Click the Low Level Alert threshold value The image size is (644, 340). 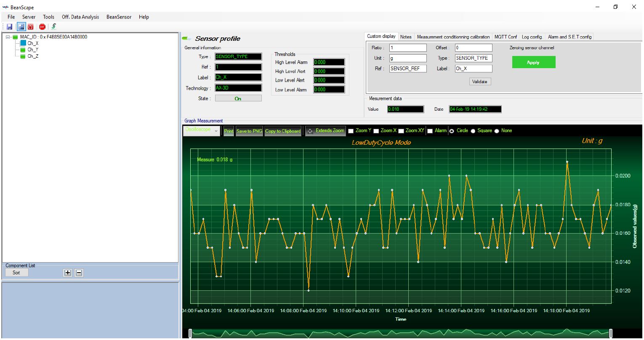329,80
